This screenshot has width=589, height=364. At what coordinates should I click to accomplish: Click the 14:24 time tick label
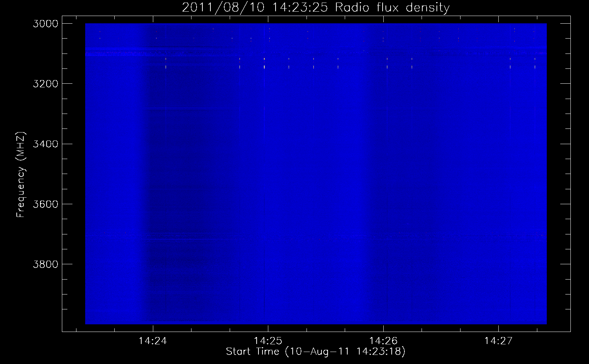point(153,341)
